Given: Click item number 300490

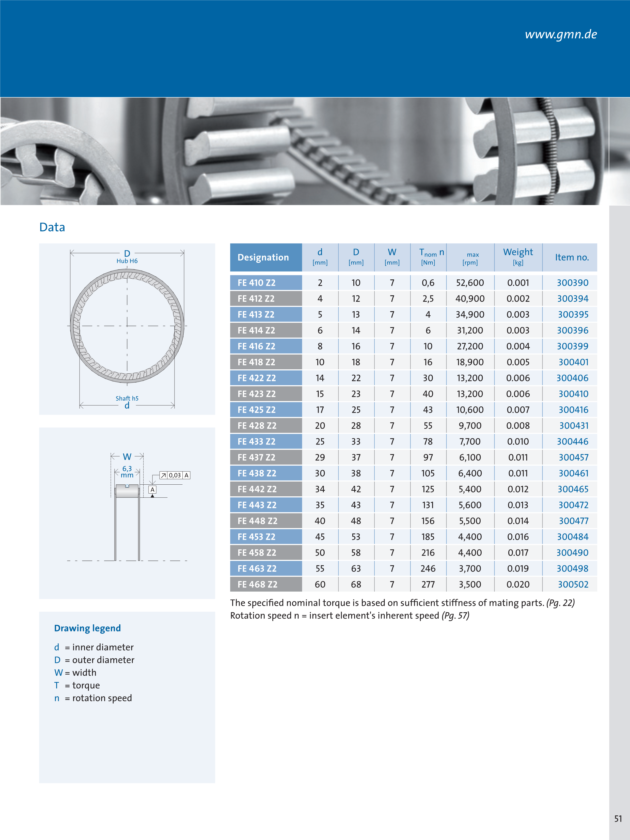Looking at the screenshot, I should pos(572,553).
